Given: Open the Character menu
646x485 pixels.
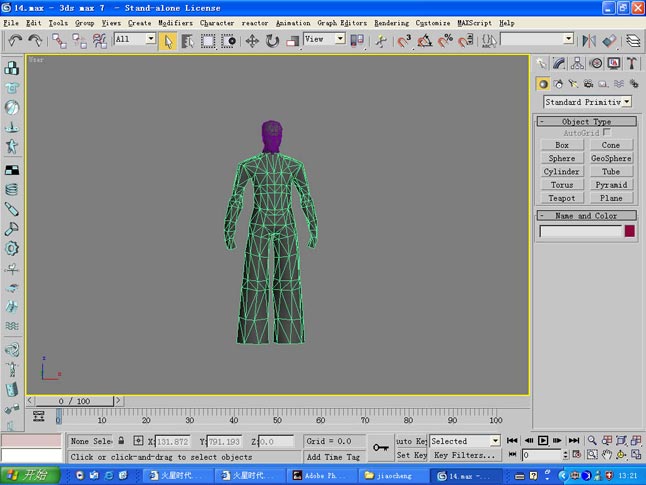Looking at the screenshot, I should (x=217, y=23).
